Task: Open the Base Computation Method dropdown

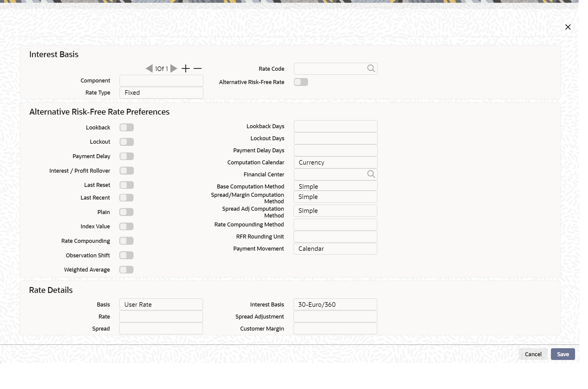Action: [336, 186]
